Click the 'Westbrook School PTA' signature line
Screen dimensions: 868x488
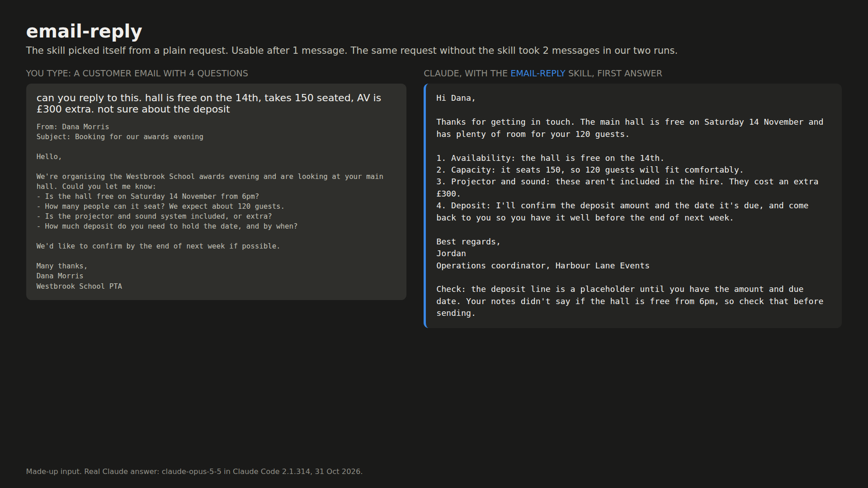[x=79, y=286]
